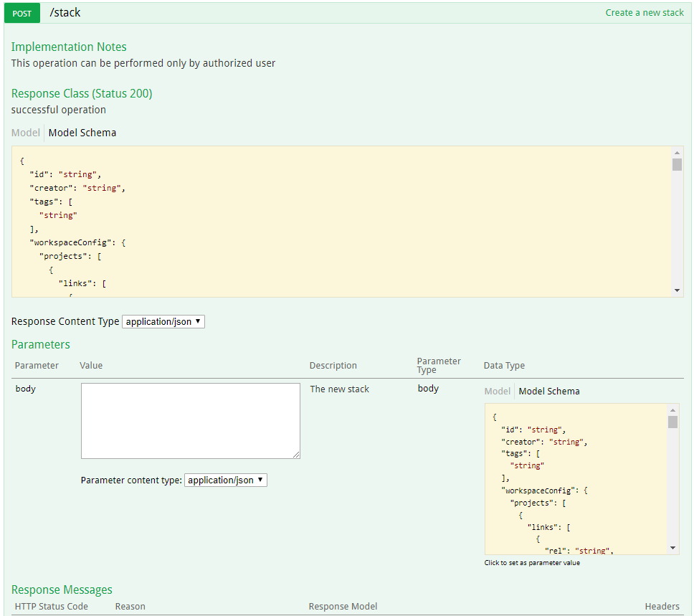Click the body text area resize handle

[x=296, y=455]
